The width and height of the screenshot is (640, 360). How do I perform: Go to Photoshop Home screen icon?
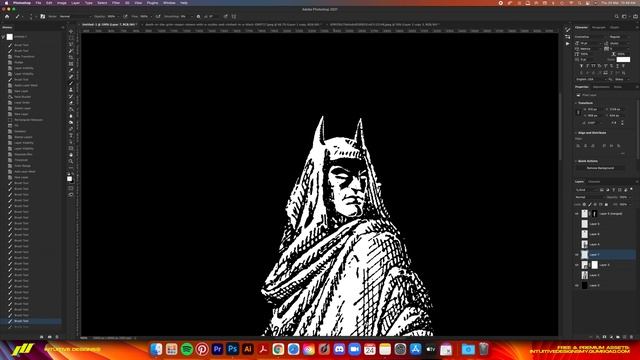click(7, 16)
